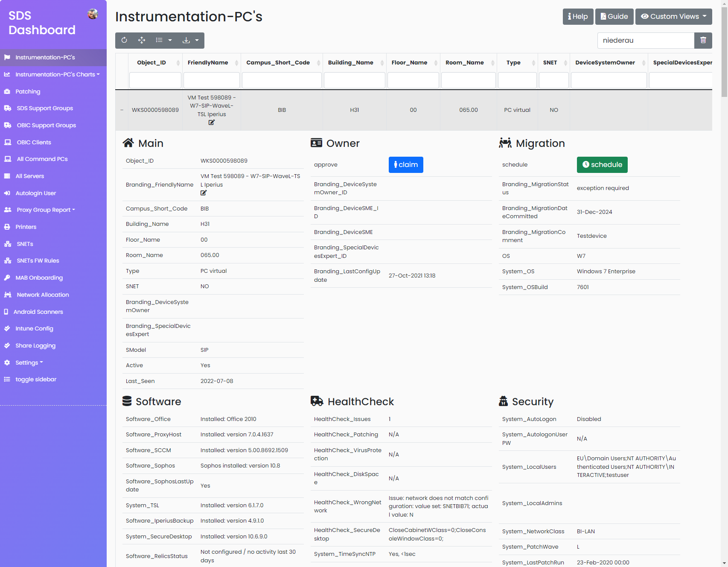The width and height of the screenshot is (728, 567).
Task: Open the Guide PDF
Action: pos(614,17)
